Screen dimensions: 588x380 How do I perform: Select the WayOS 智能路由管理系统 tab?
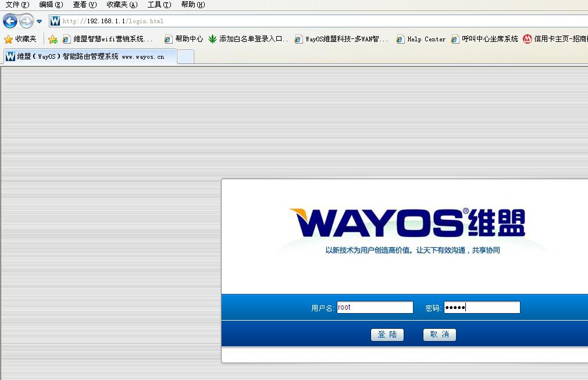pos(90,56)
